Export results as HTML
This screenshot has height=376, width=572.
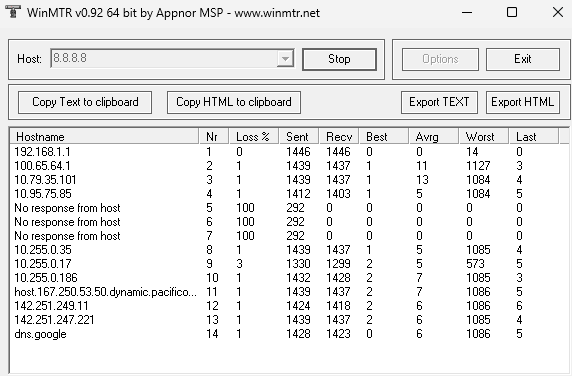pyautogui.click(x=522, y=102)
